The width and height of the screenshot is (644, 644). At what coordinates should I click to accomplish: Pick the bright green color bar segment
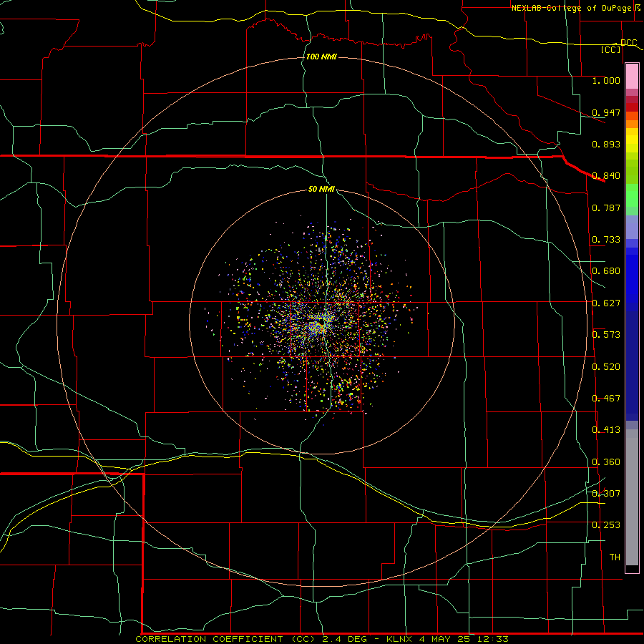(632, 195)
